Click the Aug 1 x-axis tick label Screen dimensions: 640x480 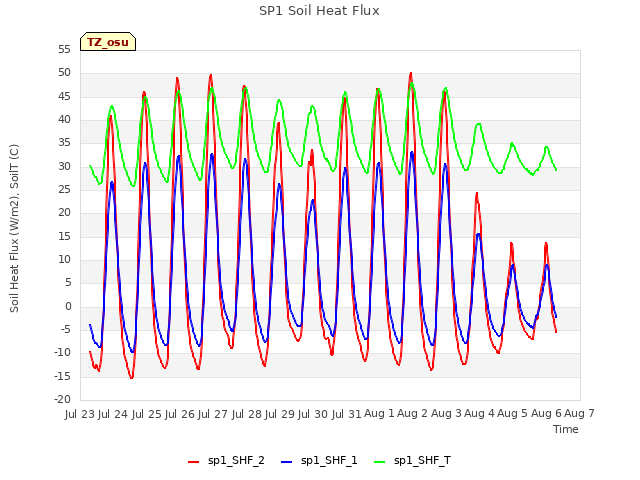click(379, 413)
